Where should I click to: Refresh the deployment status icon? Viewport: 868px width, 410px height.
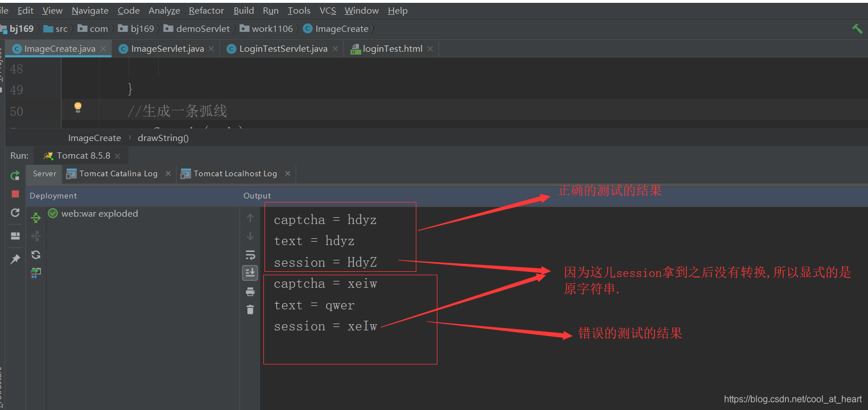[x=36, y=255]
